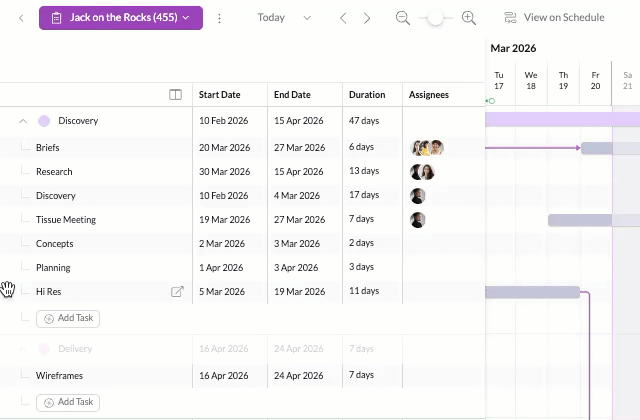Open Hi Res task external link icon

pyautogui.click(x=177, y=292)
